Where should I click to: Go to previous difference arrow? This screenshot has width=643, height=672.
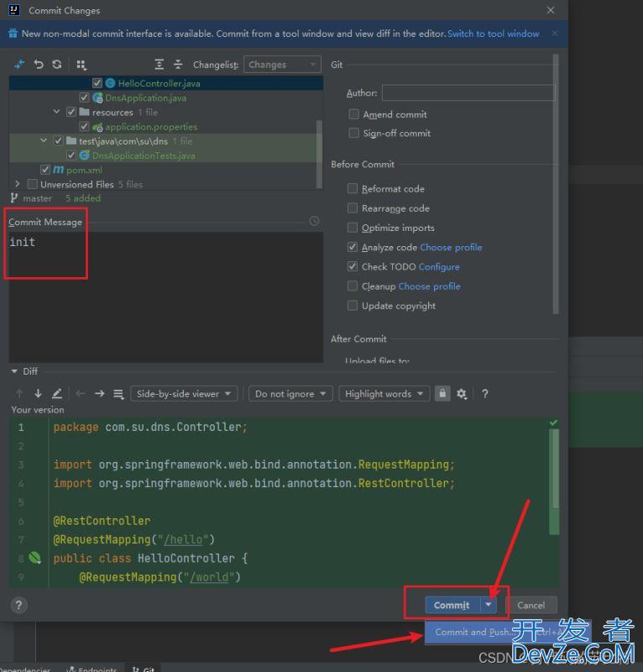19,393
